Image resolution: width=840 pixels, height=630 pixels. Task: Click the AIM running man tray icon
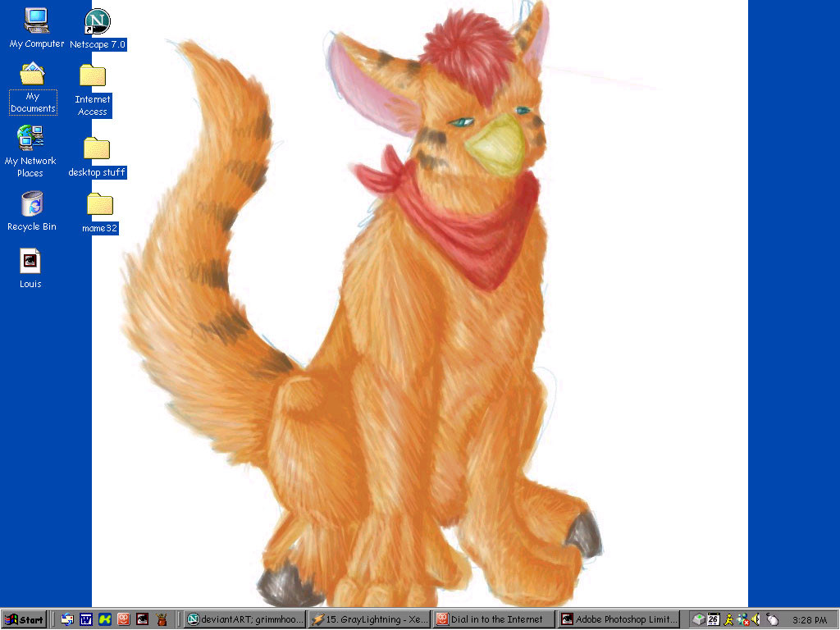tap(728, 620)
